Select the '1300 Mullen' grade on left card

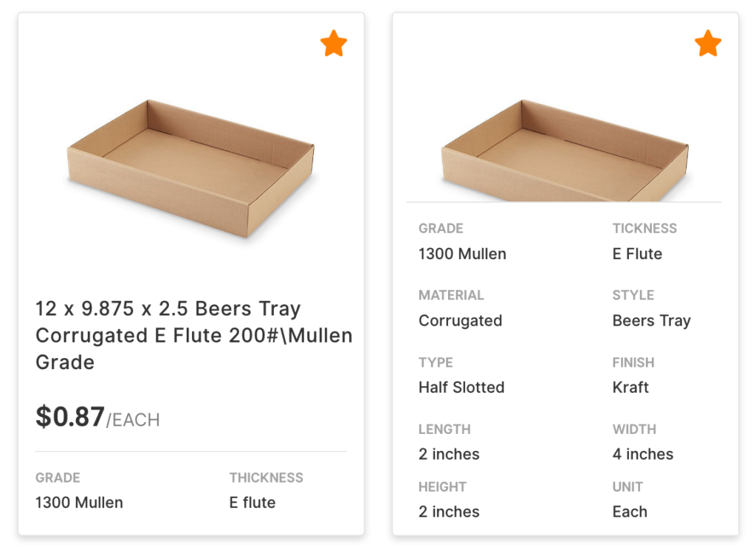[x=79, y=503]
